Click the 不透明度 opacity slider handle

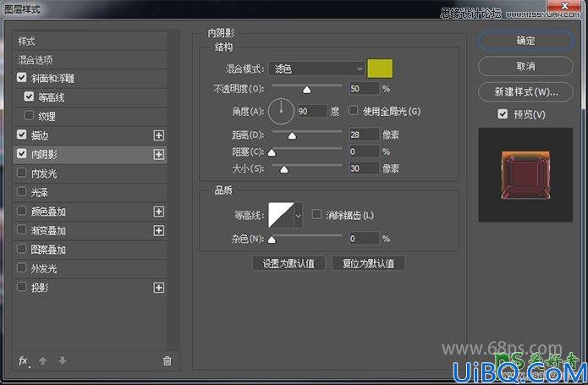307,89
